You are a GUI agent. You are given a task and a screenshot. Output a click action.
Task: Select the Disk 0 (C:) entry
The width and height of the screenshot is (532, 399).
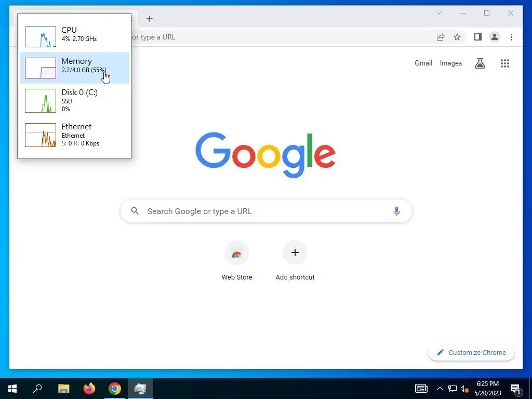pos(74,101)
